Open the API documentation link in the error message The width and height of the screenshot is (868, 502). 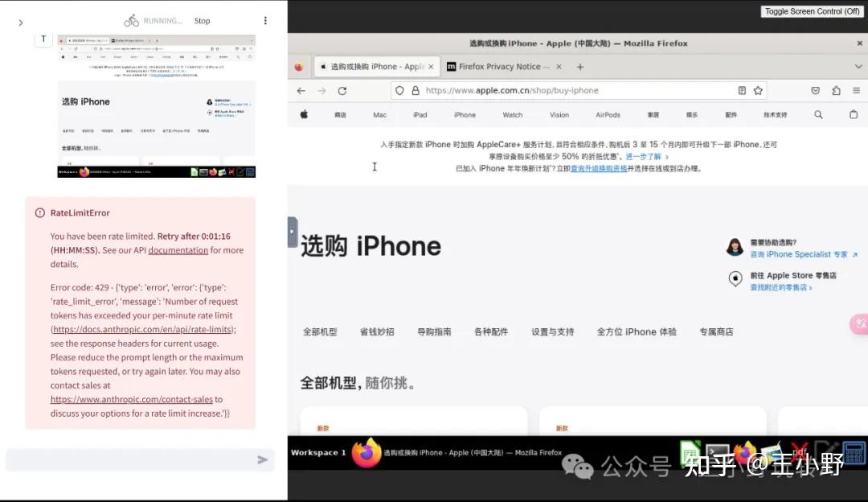(x=178, y=250)
